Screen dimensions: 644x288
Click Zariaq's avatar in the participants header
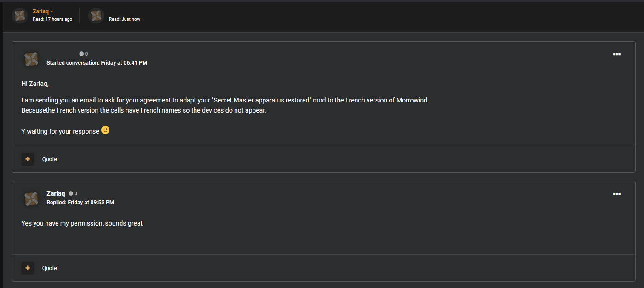pos(20,16)
